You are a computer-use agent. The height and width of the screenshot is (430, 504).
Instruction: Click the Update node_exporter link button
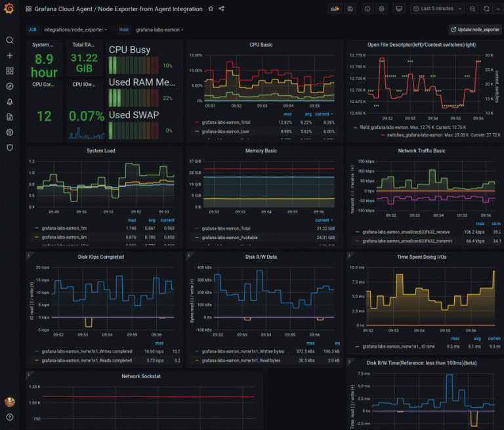coord(475,30)
